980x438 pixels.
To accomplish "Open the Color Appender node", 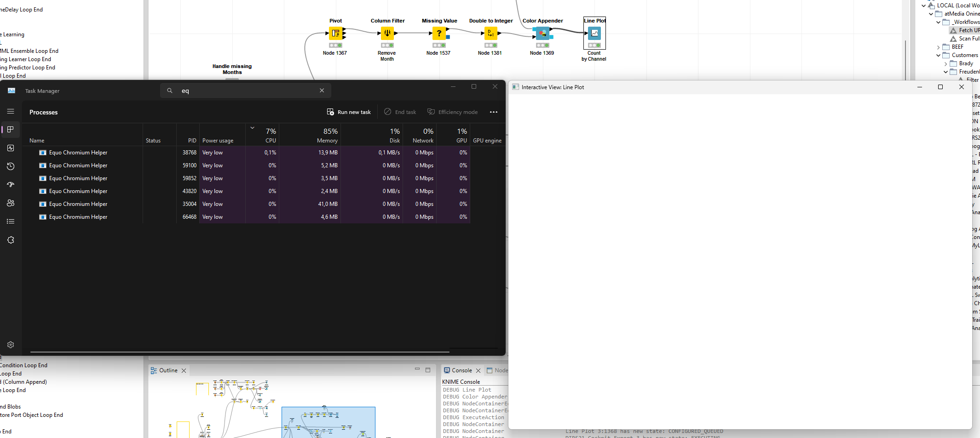I will pos(542,33).
